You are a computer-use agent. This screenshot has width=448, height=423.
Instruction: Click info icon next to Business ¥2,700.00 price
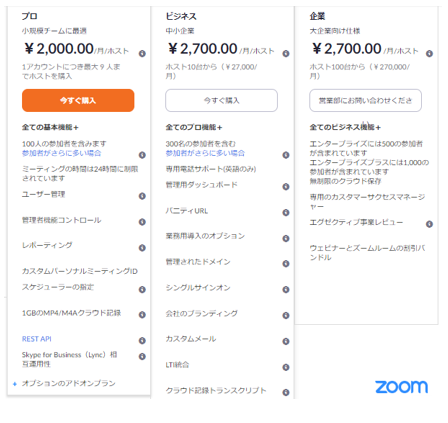[x=286, y=54]
